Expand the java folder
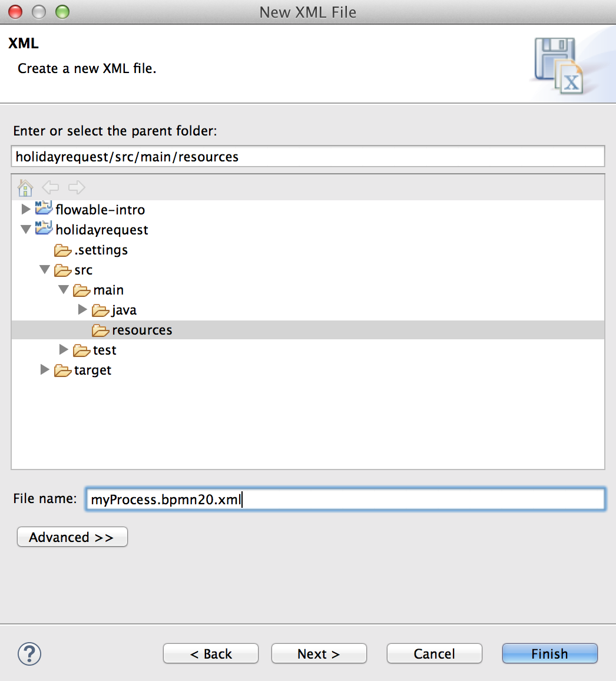Viewport: 616px width, 681px height. (x=82, y=310)
